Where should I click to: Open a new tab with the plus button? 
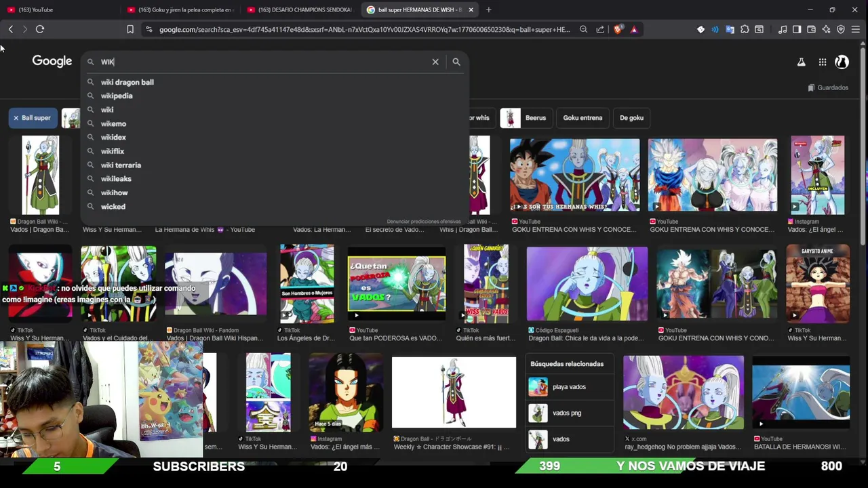tap(488, 9)
